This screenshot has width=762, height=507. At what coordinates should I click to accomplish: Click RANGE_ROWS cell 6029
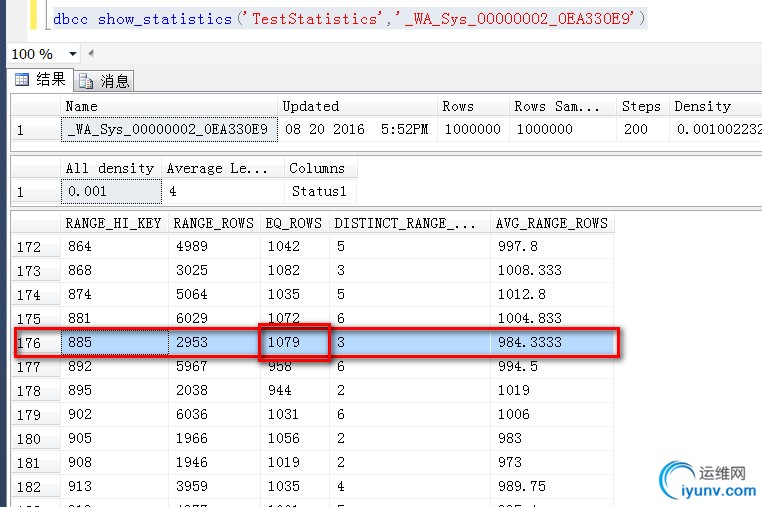click(x=214, y=318)
